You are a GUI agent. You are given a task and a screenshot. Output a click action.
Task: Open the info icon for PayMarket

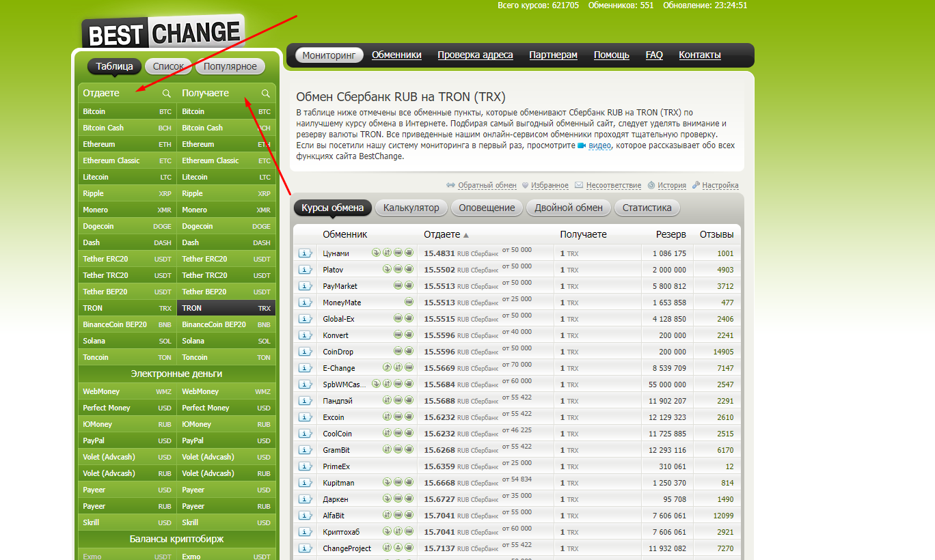[x=305, y=286]
